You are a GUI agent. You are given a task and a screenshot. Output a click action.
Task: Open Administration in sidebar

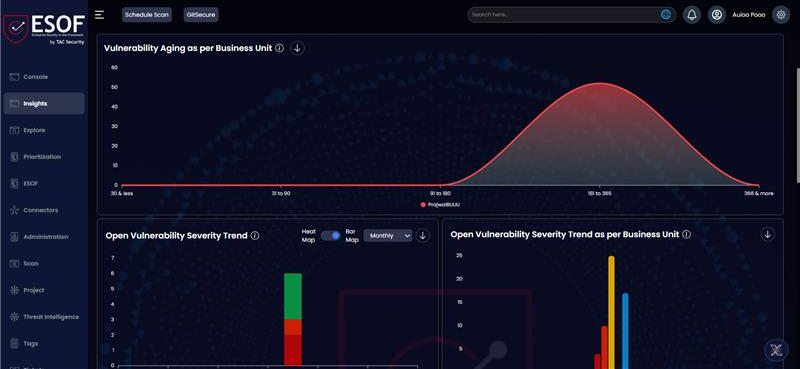(x=44, y=237)
